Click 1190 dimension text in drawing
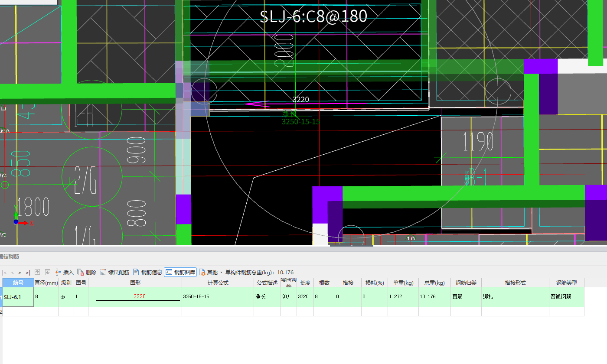 pos(478,142)
